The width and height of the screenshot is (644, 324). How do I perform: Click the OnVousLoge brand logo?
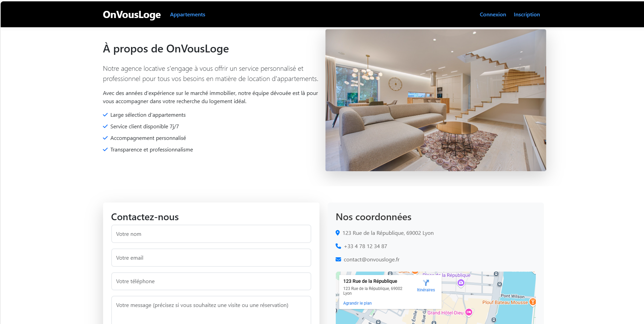132,15
